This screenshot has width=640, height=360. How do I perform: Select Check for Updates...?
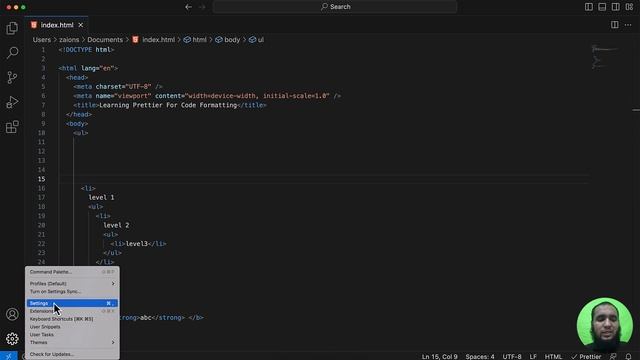pyautogui.click(x=72, y=354)
